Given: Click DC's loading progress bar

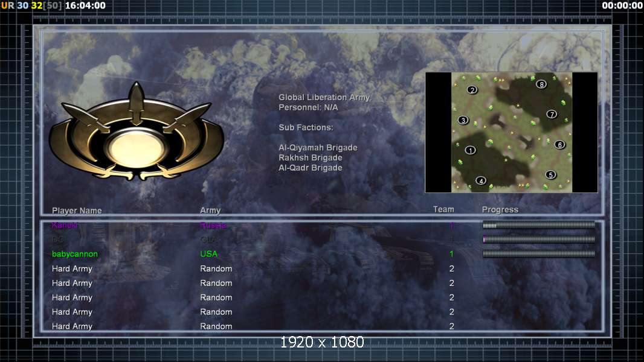Looking at the screenshot, I should click(539, 240).
